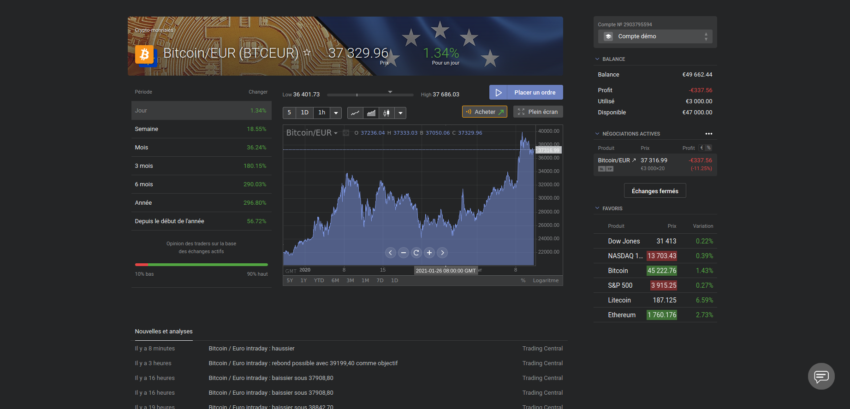Select the 6 mois period row
Viewport: 850px width, 409px height.
pos(201,184)
